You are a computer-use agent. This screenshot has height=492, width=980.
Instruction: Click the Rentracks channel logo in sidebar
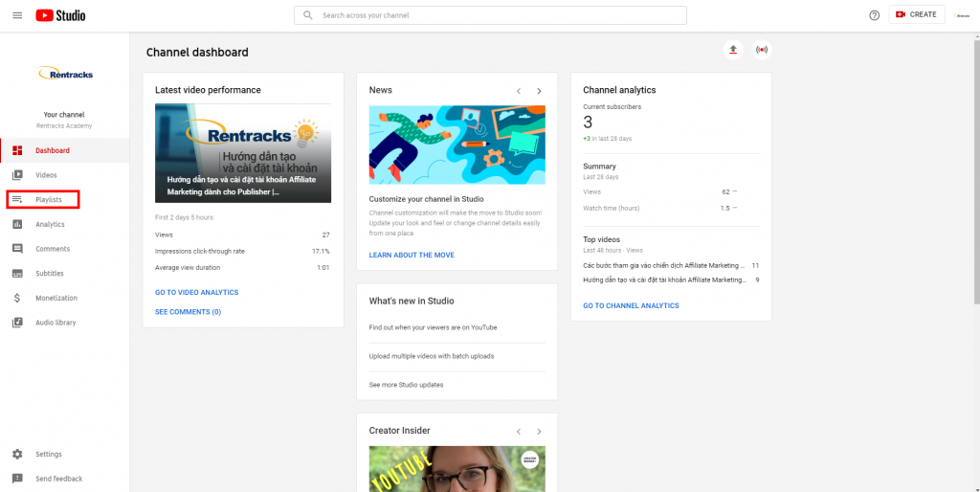64,74
